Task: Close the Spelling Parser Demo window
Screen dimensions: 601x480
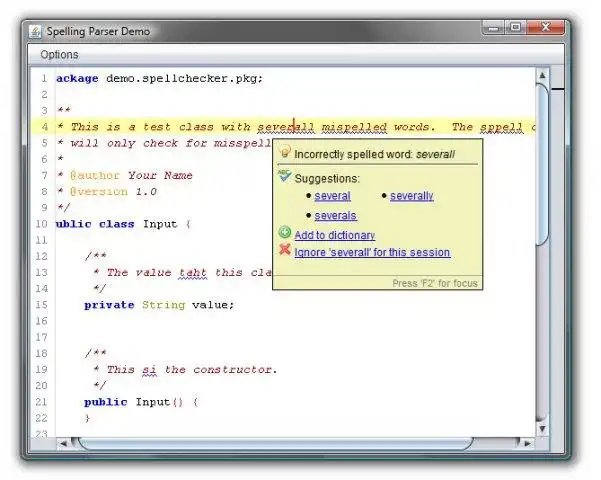Action: [545, 28]
